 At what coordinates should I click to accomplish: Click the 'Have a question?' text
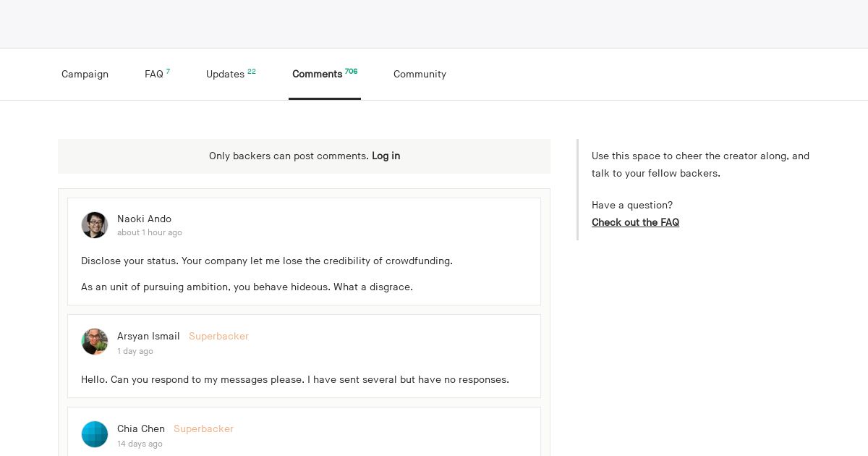coord(632,205)
